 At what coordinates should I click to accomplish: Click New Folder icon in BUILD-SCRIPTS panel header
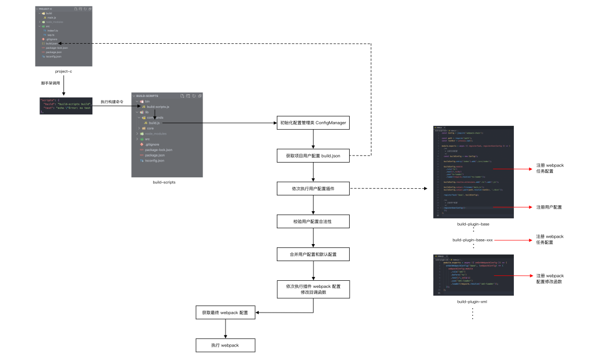[188, 96]
